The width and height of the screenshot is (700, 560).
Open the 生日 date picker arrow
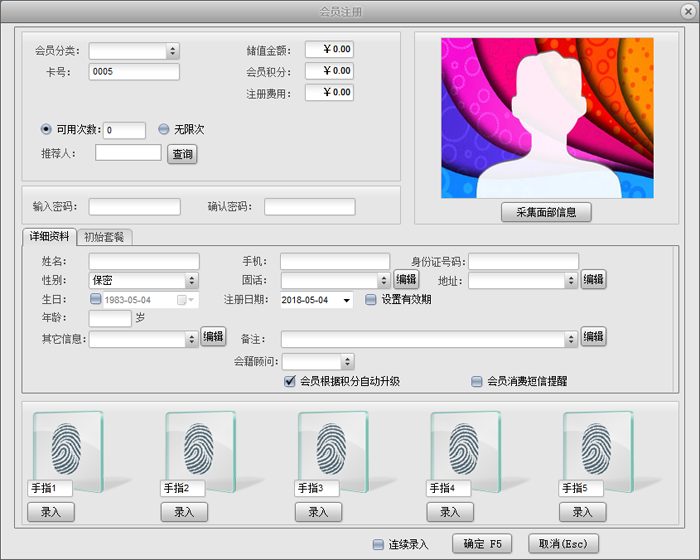pos(191,300)
